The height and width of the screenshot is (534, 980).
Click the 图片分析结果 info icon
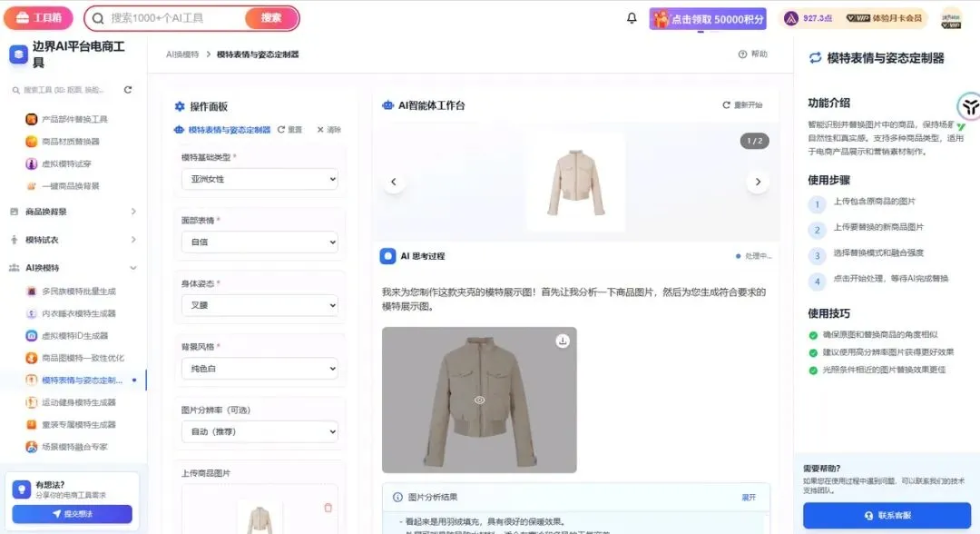pos(397,497)
